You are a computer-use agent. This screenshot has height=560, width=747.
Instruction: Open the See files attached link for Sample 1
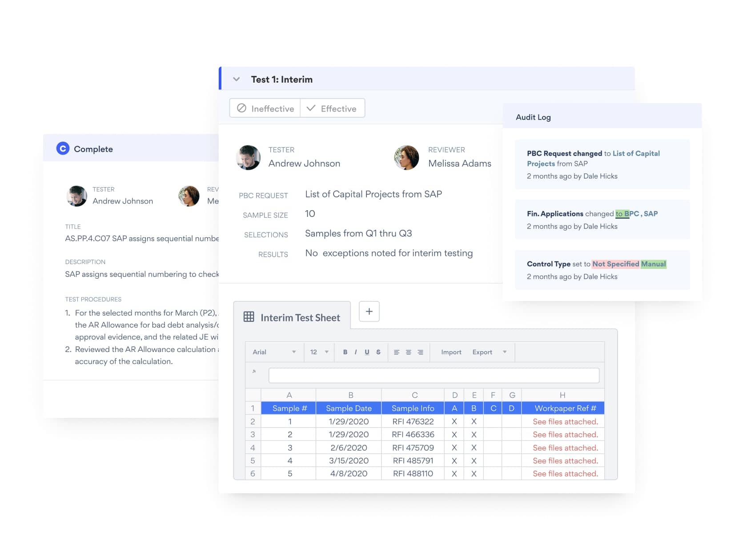[565, 421]
